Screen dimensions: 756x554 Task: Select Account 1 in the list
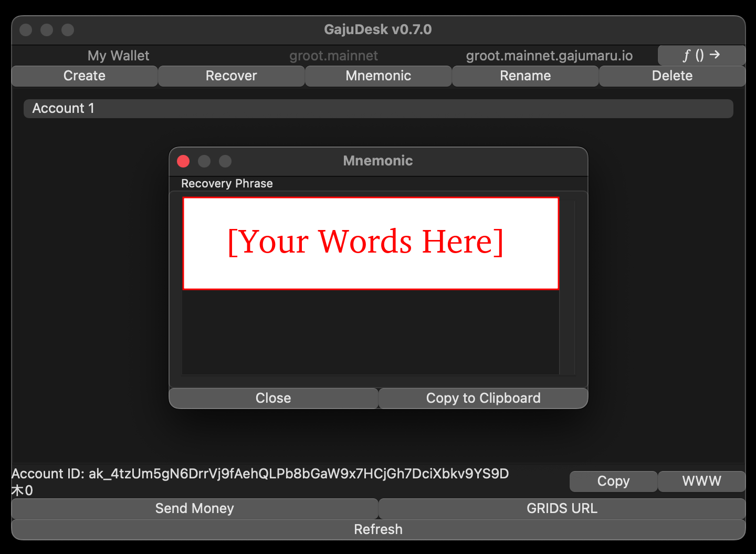pyautogui.click(x=378, y=108)
